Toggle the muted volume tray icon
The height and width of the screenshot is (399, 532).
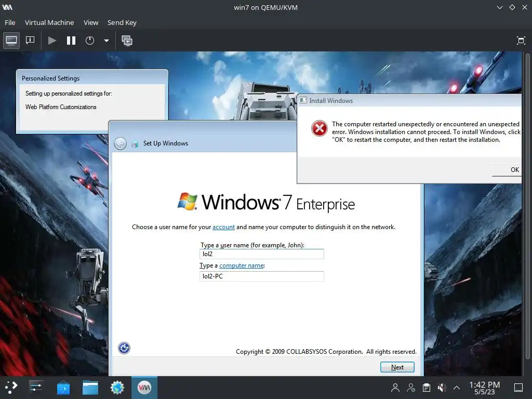pyautogui.click(x=442, y=388)
